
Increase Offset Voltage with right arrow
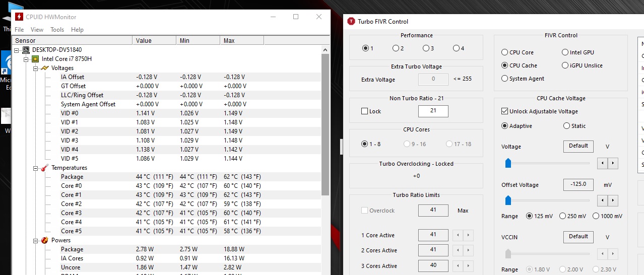613,201
